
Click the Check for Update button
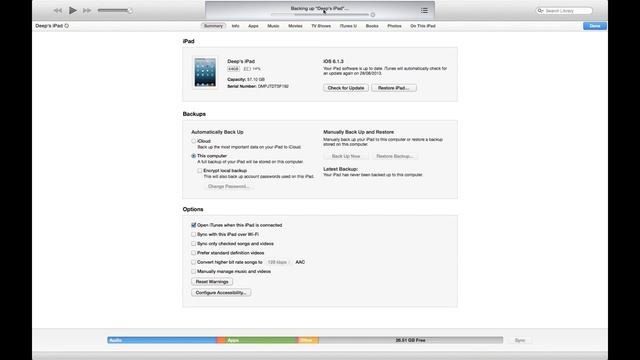346,88
